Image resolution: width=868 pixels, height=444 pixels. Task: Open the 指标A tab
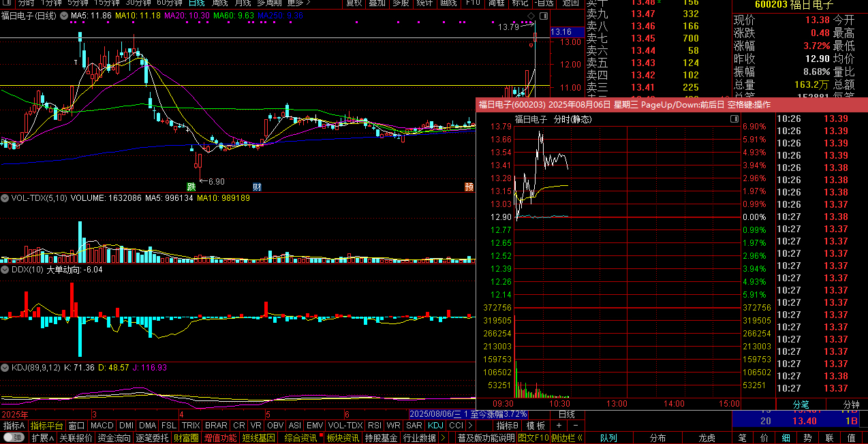click(14, 426)
